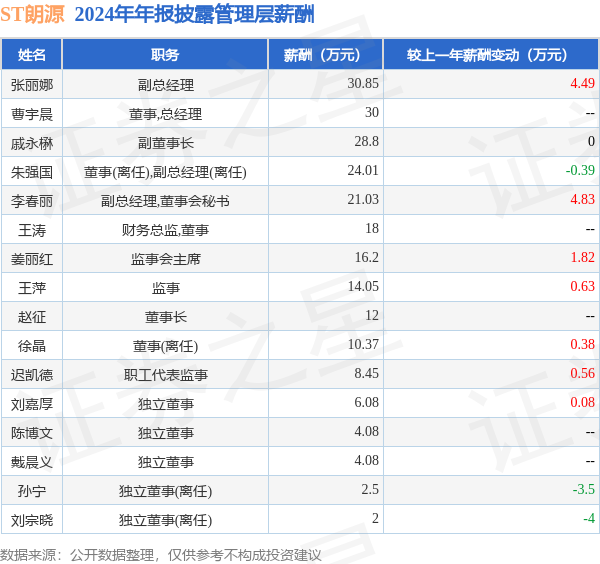Click the salary value '12' for 赵征
The image size is (600, 564).
[372, 315]
